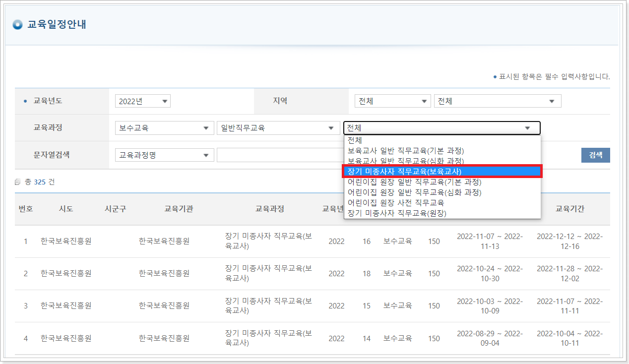Open the second '전체' district dropdown
This screenshot has height=364, width=629.
[x=497, y=101]
